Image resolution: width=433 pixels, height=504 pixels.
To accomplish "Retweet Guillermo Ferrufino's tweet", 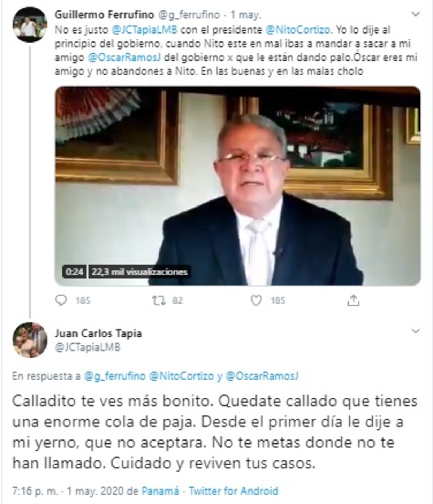I will coord(158,300).
